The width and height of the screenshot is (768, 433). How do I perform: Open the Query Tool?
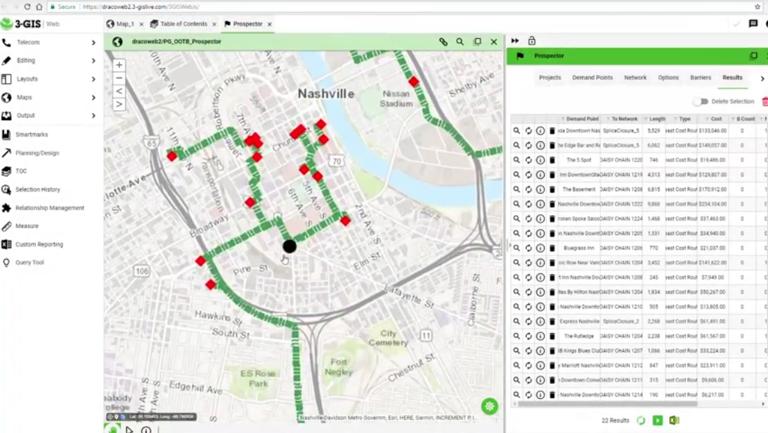pyautogui.click(x=29, y=263)
